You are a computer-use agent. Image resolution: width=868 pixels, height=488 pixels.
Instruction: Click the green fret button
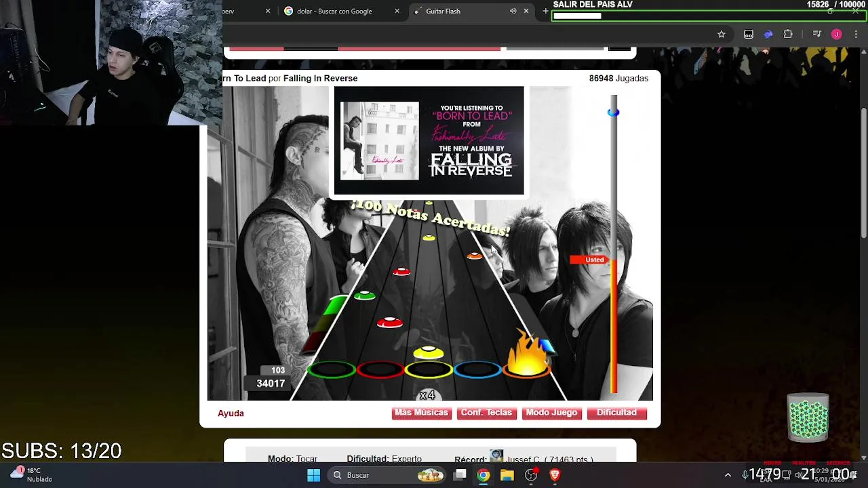coord(332,369)
